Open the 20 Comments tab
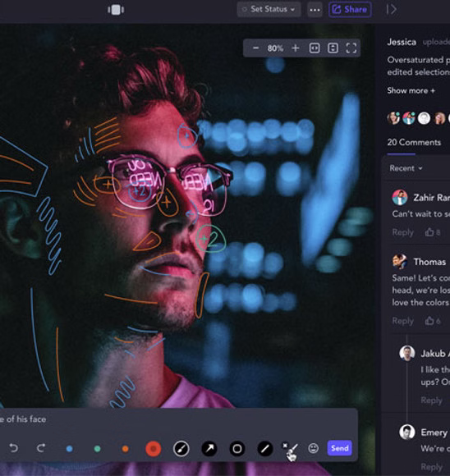This screenshot has width=450, height=476. point(414,142)
